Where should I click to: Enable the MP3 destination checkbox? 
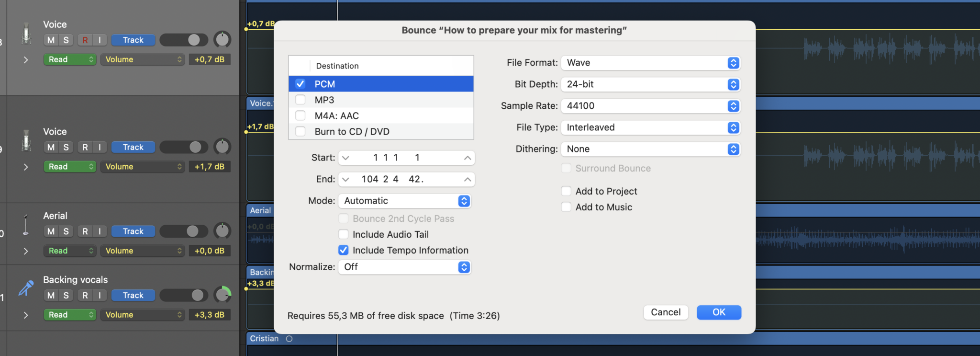301,100
